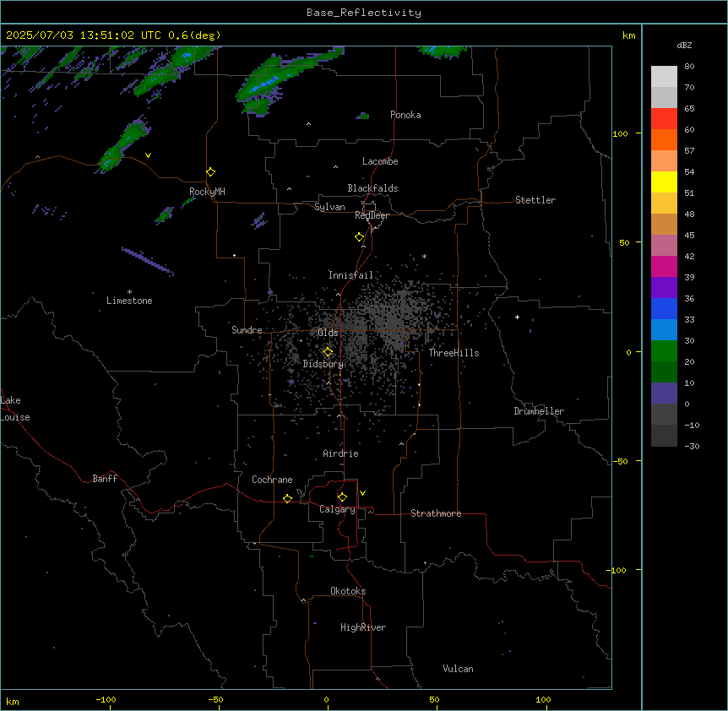728x711 pixels.
Task: Click the Lake Louise label
Action: tap(15, 409)
